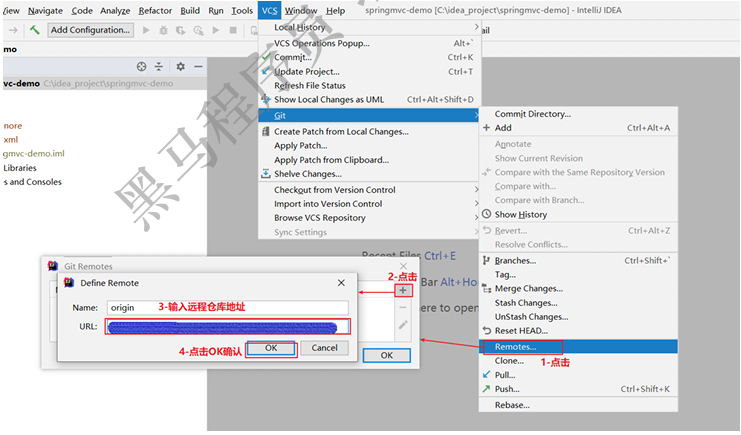Select Tag... in Git submenu
This screenshot has height=435, width=741.
coord(578,275)
